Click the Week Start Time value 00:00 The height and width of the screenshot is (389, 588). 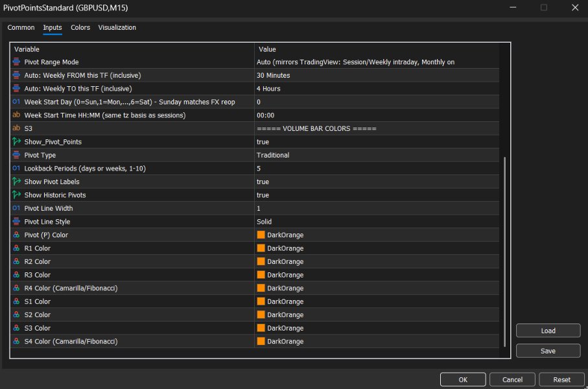click(x=377, y=115)
